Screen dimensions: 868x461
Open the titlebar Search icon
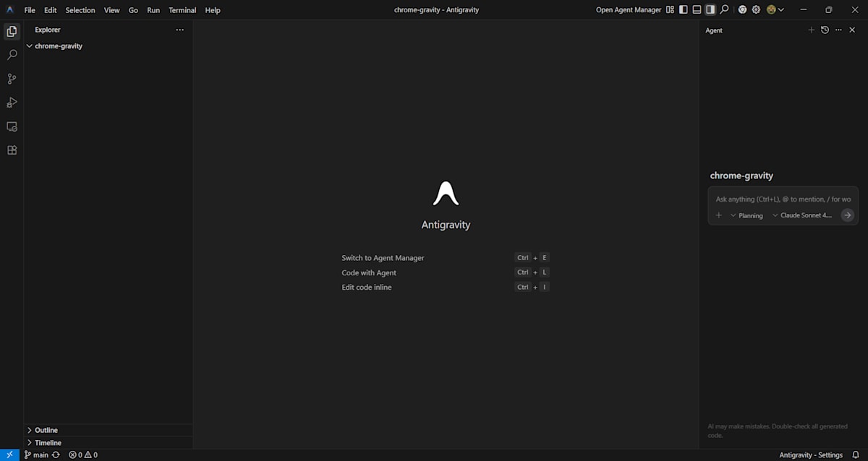pos(724,9)
